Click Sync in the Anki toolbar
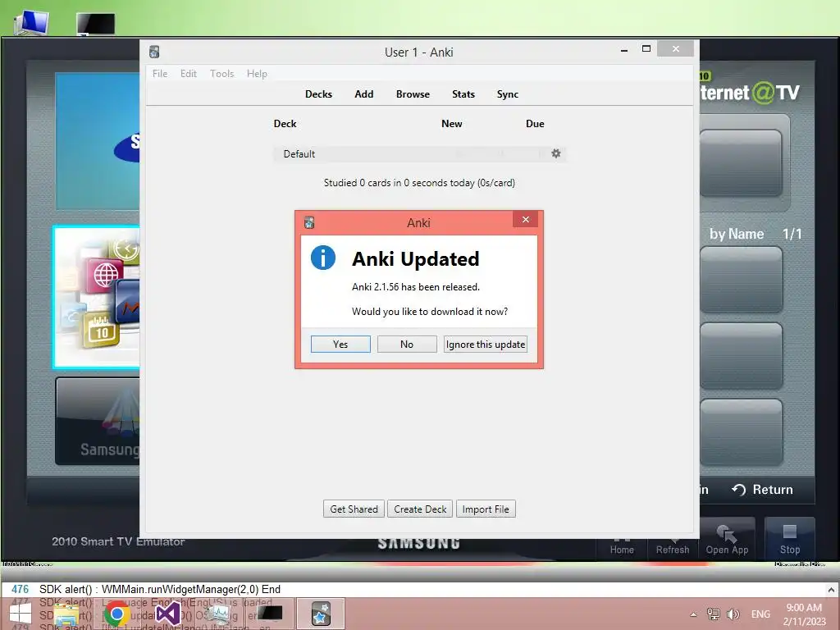 (x=507, y=94)
